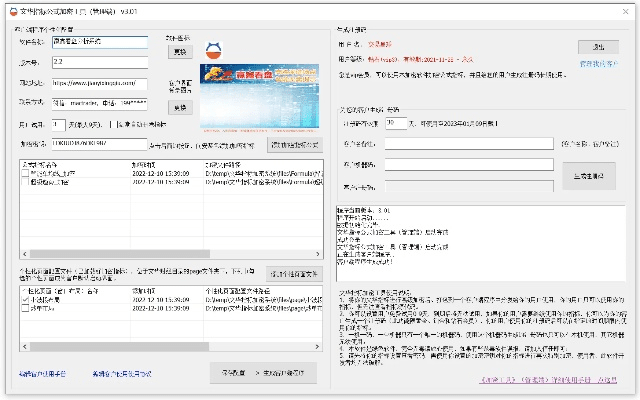
Task: Click save settings and generate client button
Action: (263, 373)
